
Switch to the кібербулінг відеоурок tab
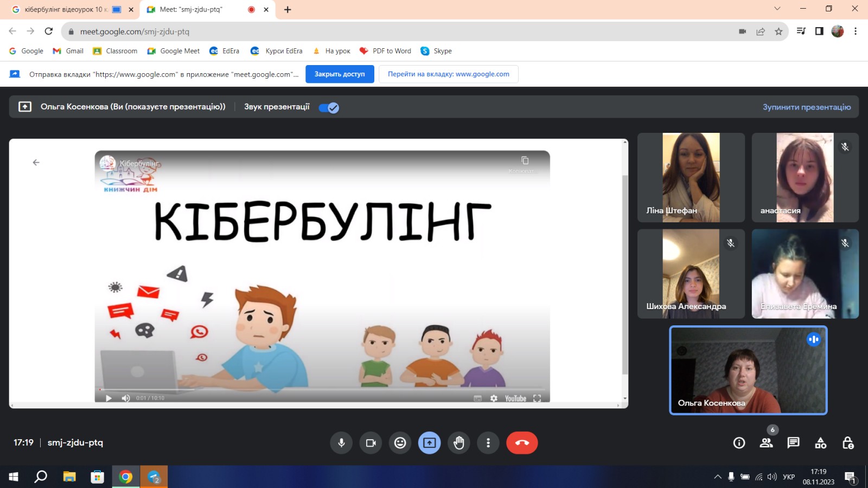click(65, 9)
